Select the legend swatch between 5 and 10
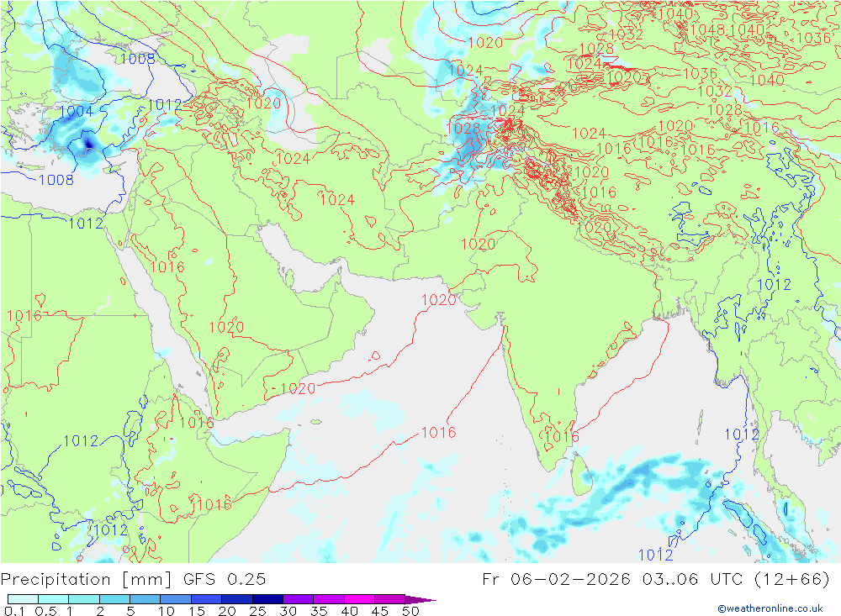The height and width of the screenshot is (616, 841). pyautogui.click(x=145, y=599)
